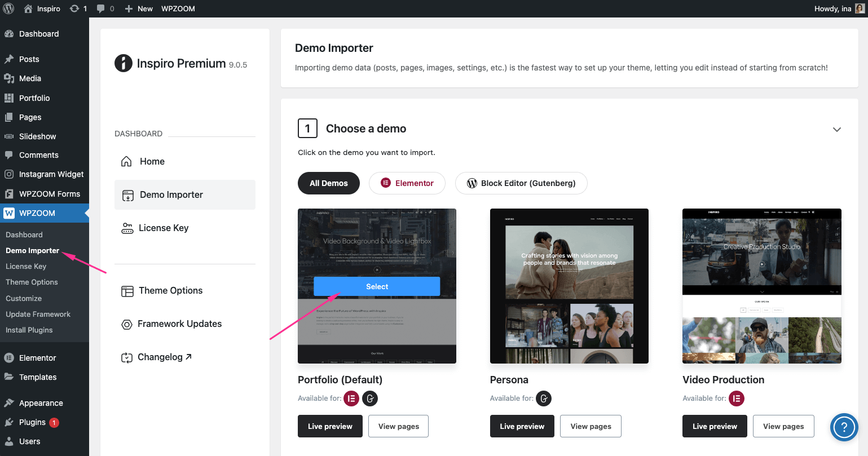Click View pages for Video Production
The height and width of the screenshot is (456, 868).
click(783, 426)
